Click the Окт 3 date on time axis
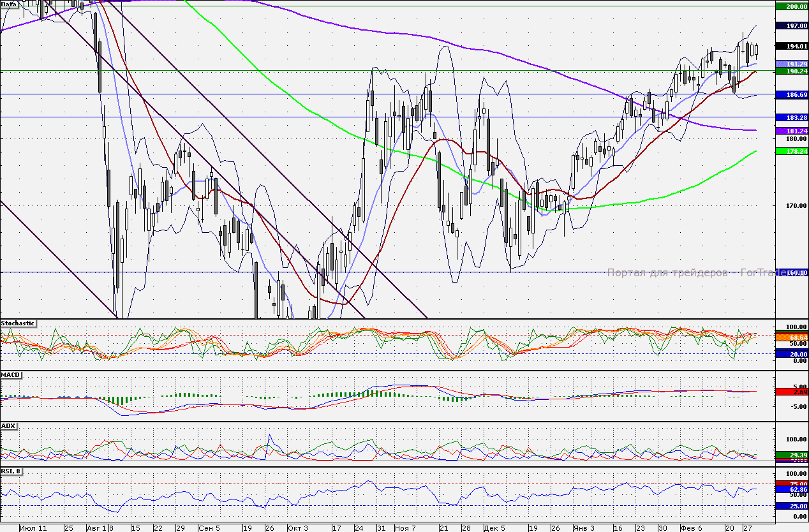Image resolution: width=809 pixels, height=532 pixels. (x=296, y=528)
